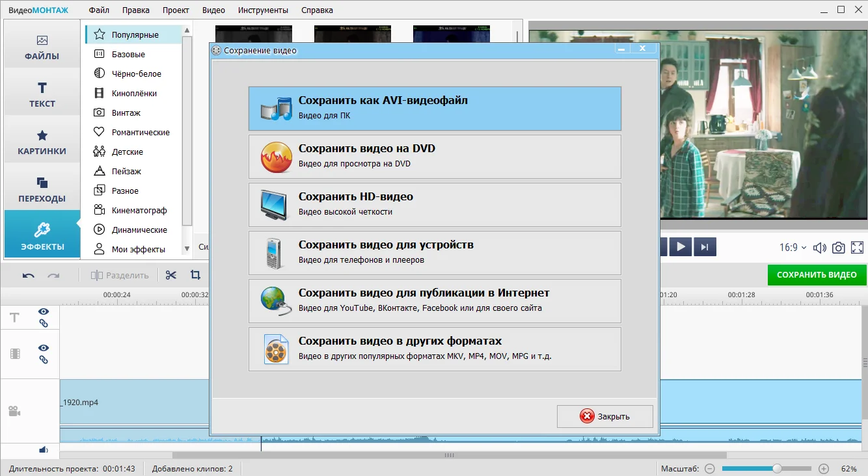
Task: Toggle visibility of the overlay track
Action: 44,348
